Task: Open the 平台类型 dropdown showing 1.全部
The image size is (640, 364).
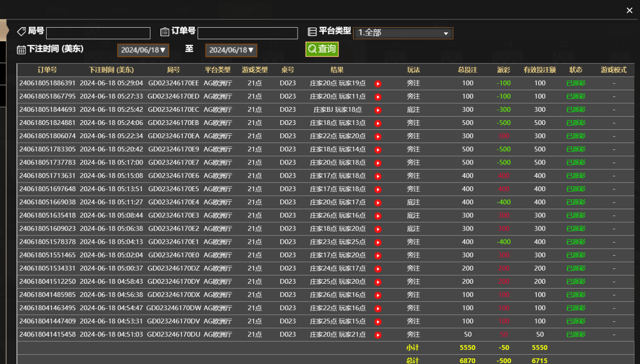Action: click(x=403, y=33)
